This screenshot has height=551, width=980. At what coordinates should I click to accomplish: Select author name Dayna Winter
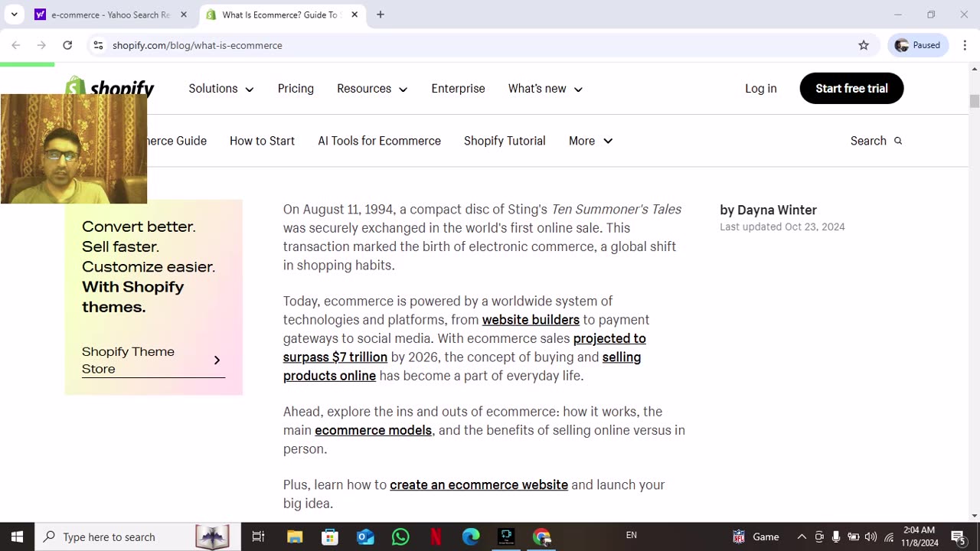pyautogui.click(x=777, y=210)
